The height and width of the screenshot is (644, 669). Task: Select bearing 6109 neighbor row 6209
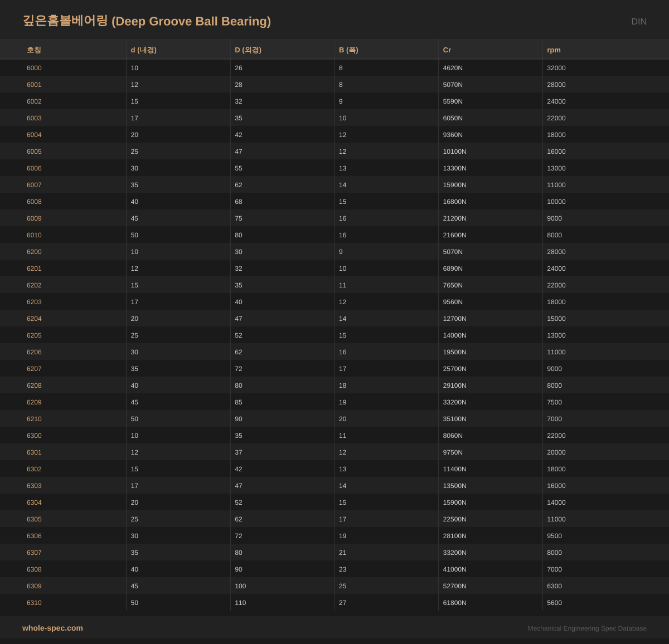click(x=34, y=402)
